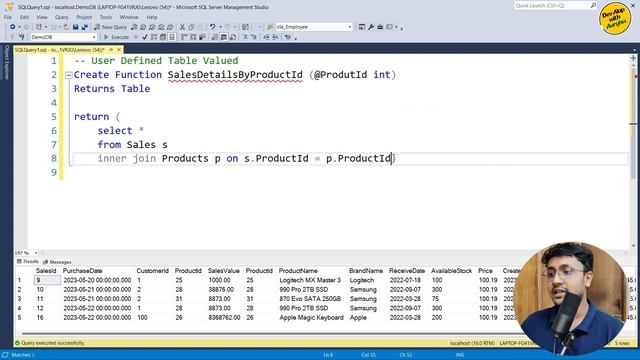Click the CustomerId column header

(x=152, y=271)
